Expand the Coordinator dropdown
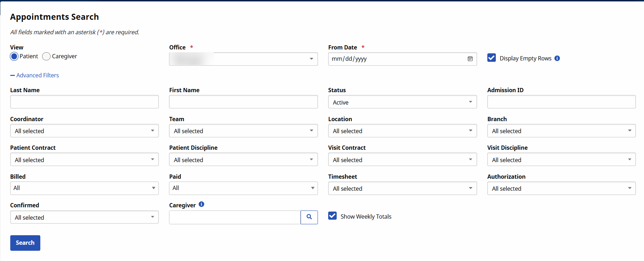 (x=84, y=131)
